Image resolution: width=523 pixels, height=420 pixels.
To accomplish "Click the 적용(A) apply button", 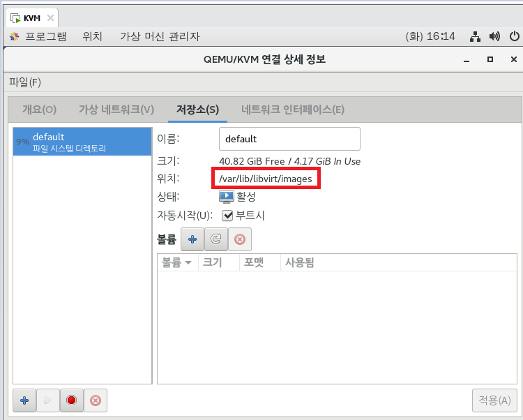I will (x=494, y=400).
